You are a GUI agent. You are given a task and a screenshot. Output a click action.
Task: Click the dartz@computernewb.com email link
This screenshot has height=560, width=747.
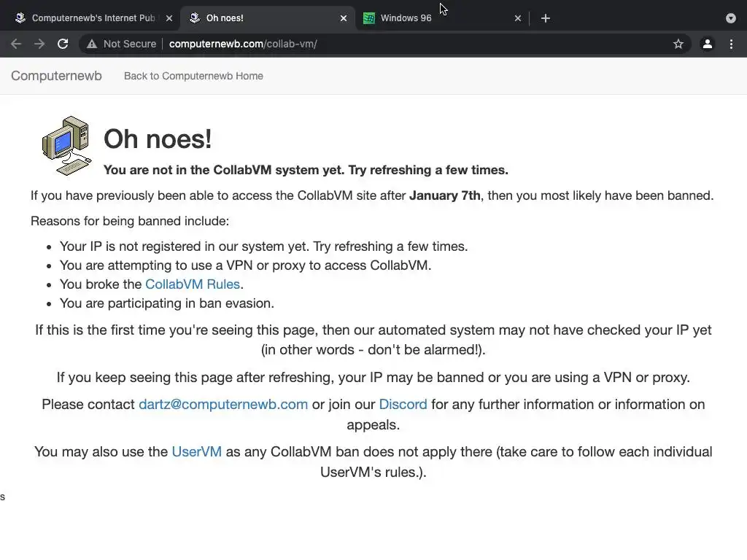point(223,404)
